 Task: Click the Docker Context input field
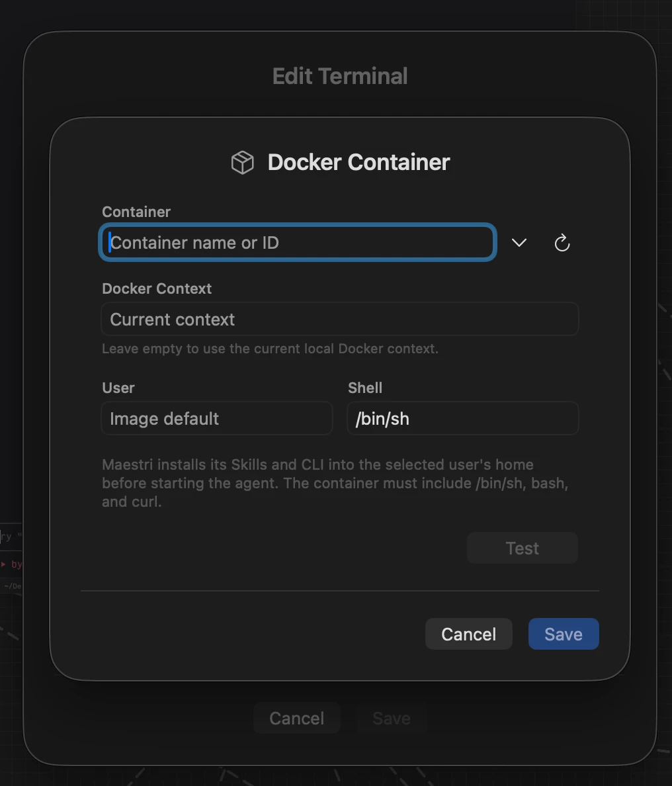click(340, 320)
